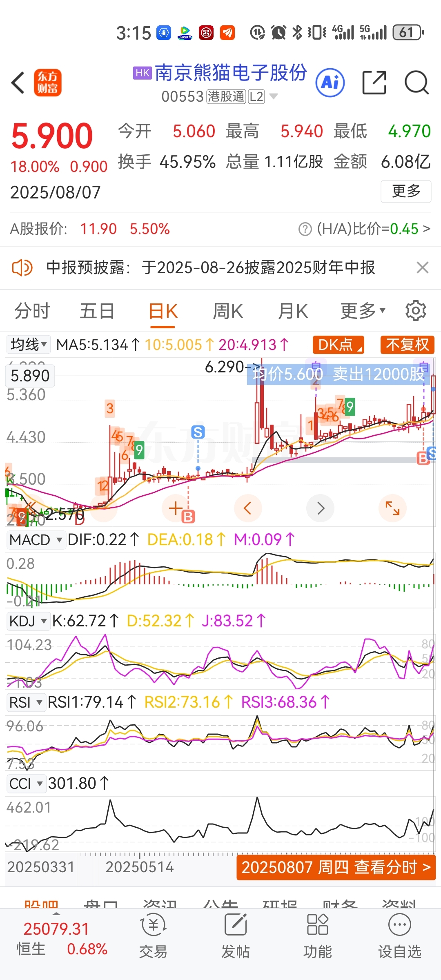Image resolution: width=441 pixels, height=980 pixels.
Task: Toggle 不复权 adjustment mode
Action: point(407,345)
